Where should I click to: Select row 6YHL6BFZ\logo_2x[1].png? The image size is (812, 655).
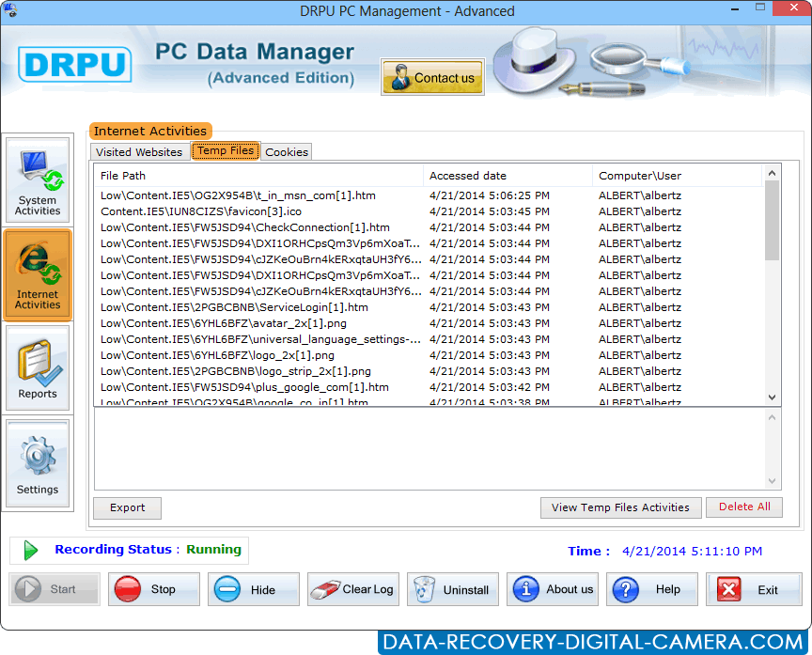pyautogui.click(x=429, y=356)
